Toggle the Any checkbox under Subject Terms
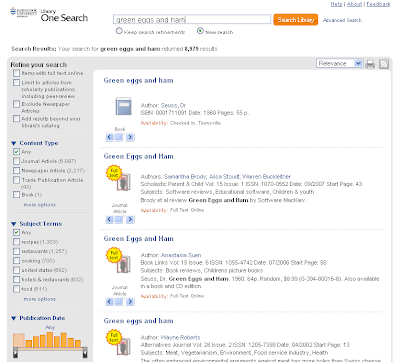Screen dimensions: 400x362 [x=16, y=232]
